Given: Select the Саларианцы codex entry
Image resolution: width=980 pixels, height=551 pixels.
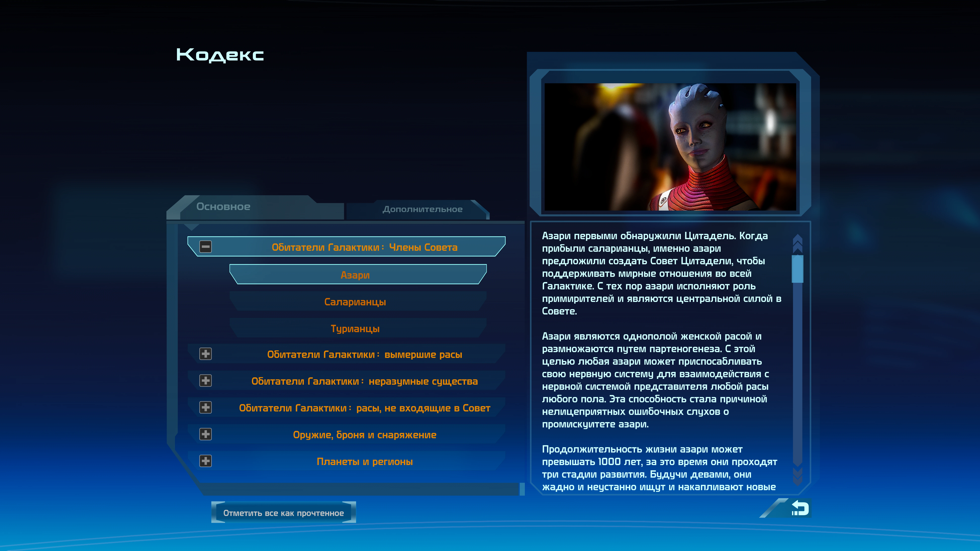Looking at the screenshot, I should [355, 302].
